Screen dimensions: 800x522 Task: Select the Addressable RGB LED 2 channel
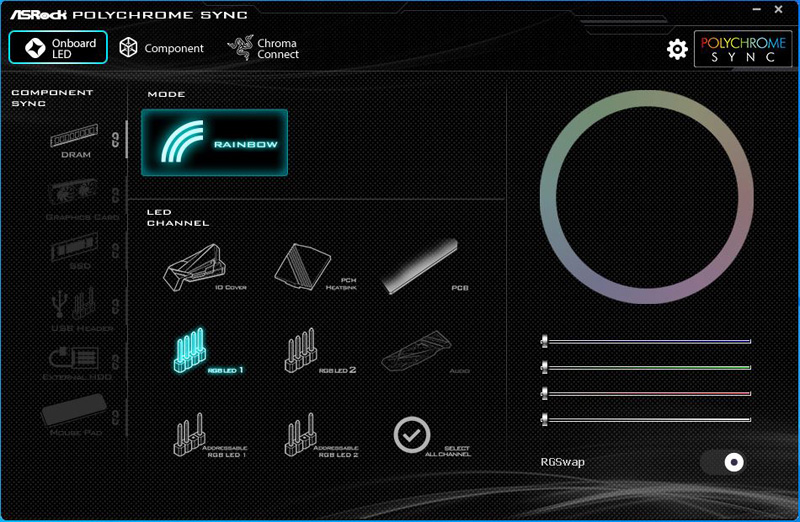pyautogui.click(x=321, y=435)
